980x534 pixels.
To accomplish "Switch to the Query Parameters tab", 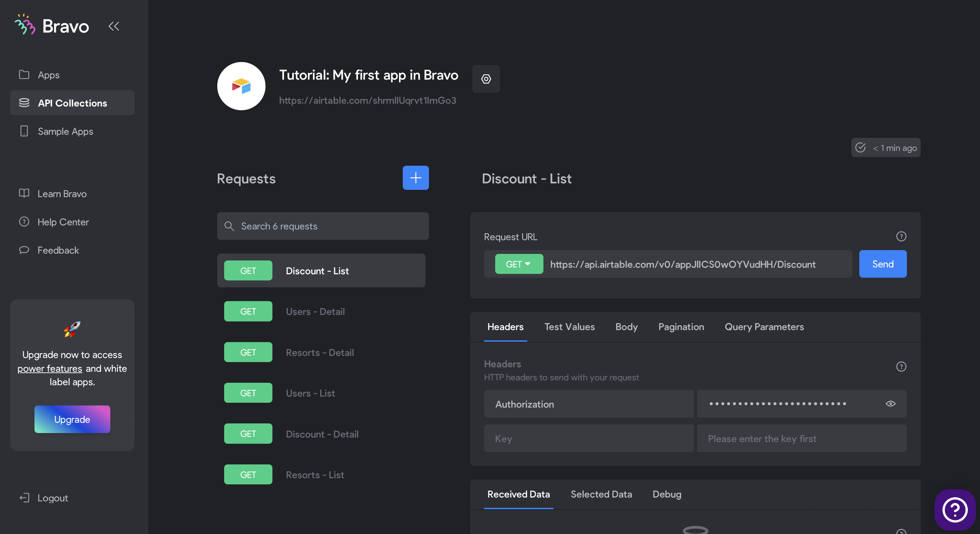I will pyautogui.click(x=764, y=327).
